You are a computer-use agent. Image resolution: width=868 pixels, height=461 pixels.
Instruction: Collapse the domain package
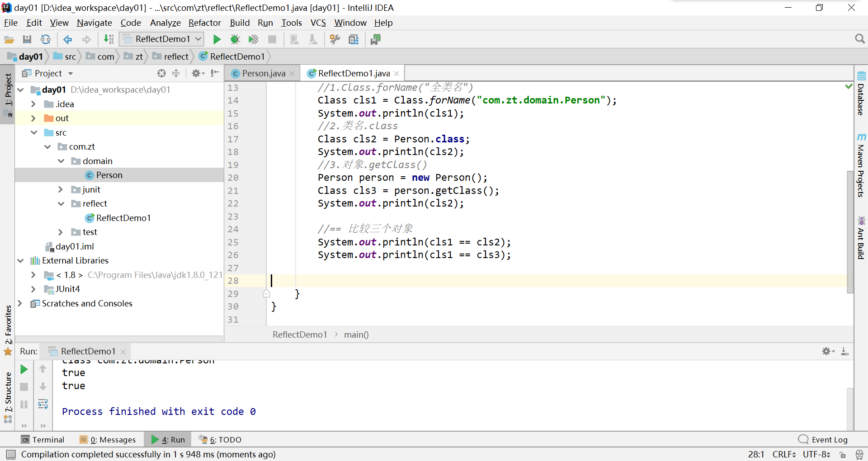point(61,161)
